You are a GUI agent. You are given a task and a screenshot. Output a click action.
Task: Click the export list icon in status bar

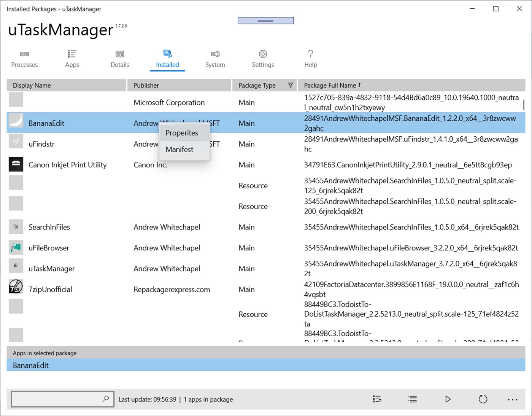[x=377, y=399]
